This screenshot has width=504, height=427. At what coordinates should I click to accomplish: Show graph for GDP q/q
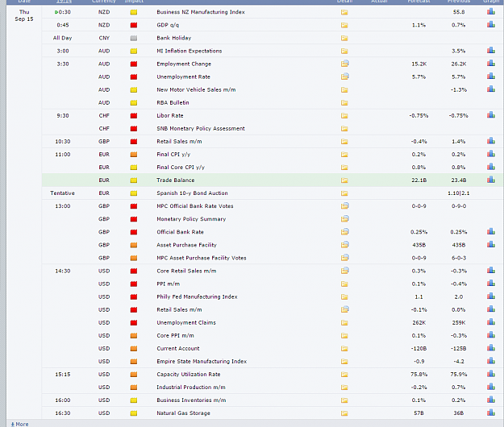click(x=491, y=24)
